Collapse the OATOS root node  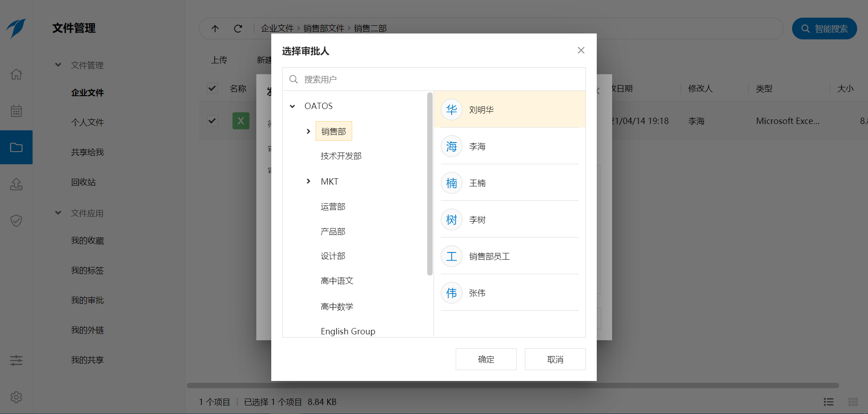292,106
